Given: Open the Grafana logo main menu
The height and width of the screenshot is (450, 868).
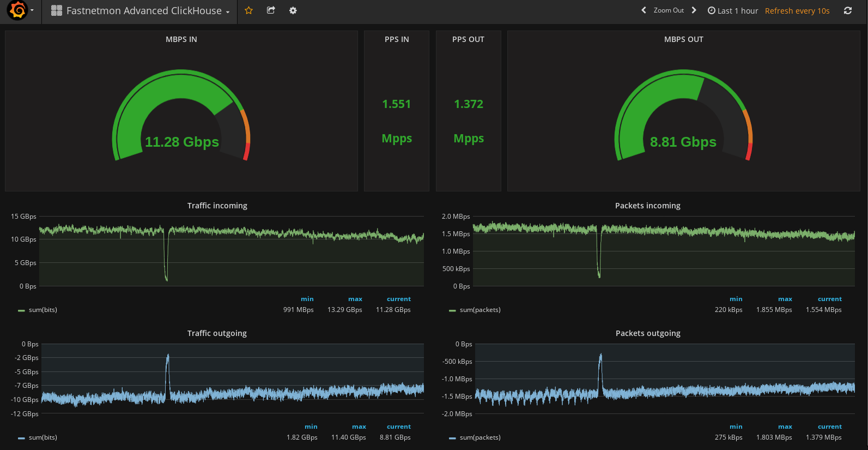Looking at the screenshot, I should (18, 10).
